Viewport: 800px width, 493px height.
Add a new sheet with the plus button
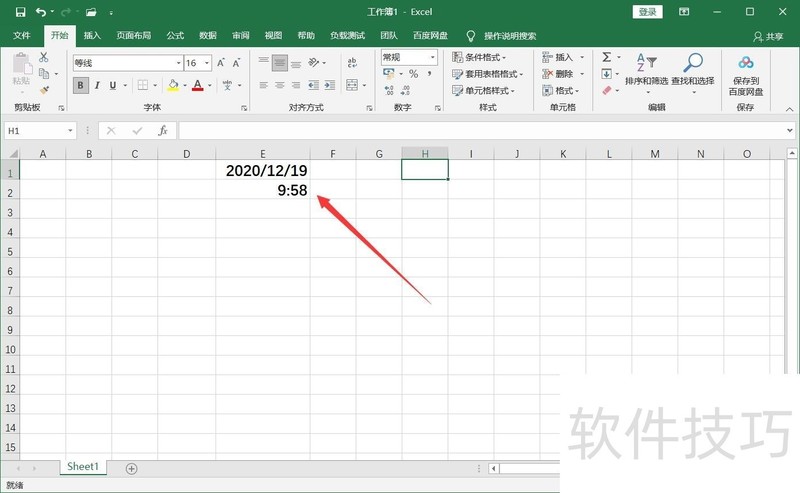[x=131, y=469]
